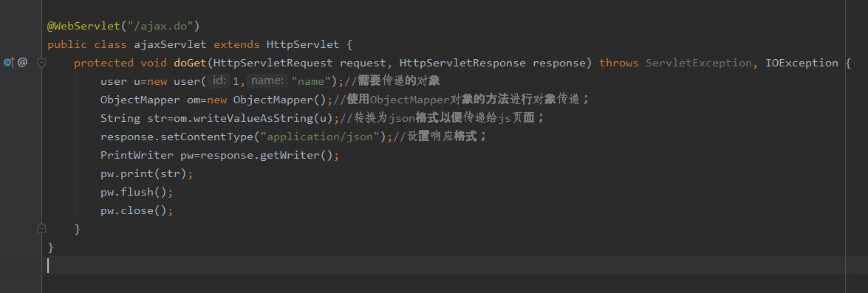This screenshot has width=868, height=293.
Task: Click the empty highlighted line at the bottom
Action: (454, 266)
